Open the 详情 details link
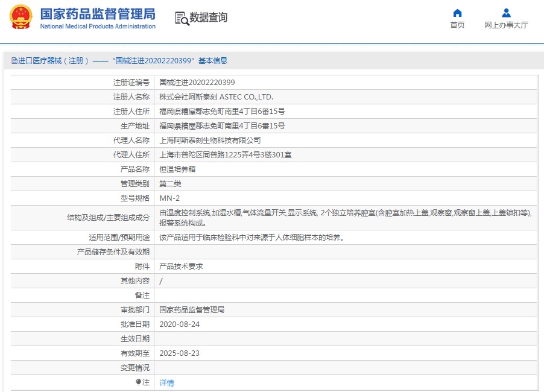 coord(166,382)
